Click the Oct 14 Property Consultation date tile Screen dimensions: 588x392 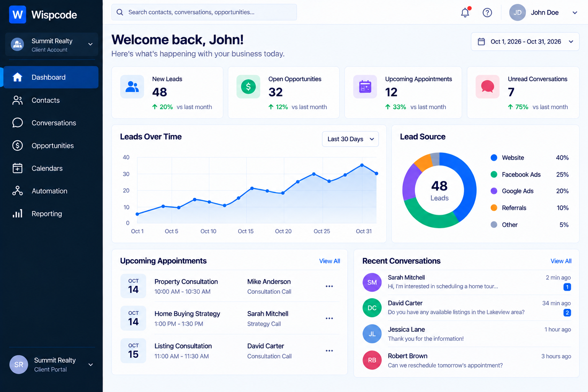(133, 286)
